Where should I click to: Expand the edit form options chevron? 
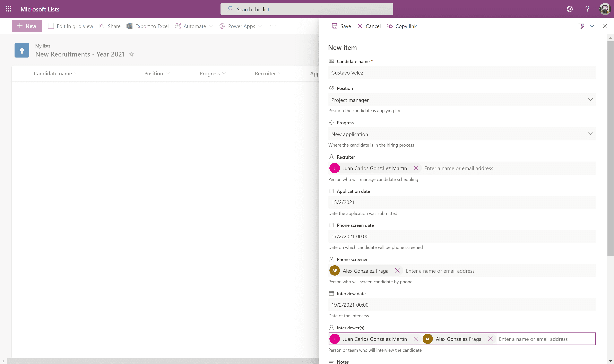click(x=592, y=26)
